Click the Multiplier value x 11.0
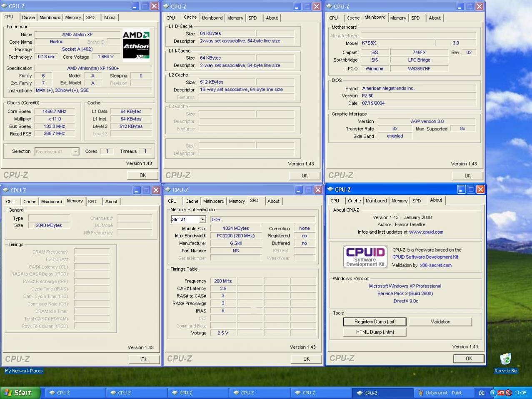The width and height of the screenshot is (532, 399). click(x=54, y=119)
